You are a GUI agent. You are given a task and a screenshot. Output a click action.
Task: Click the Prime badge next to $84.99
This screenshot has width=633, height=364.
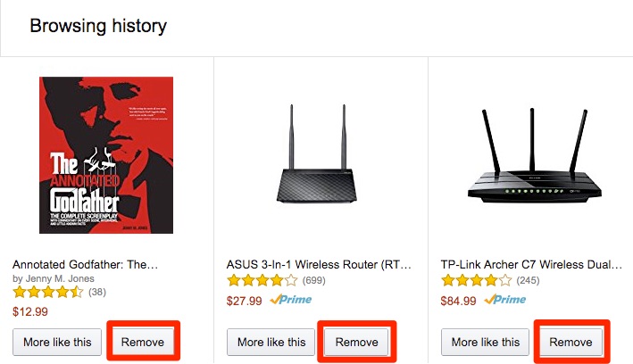pos(504,301)
